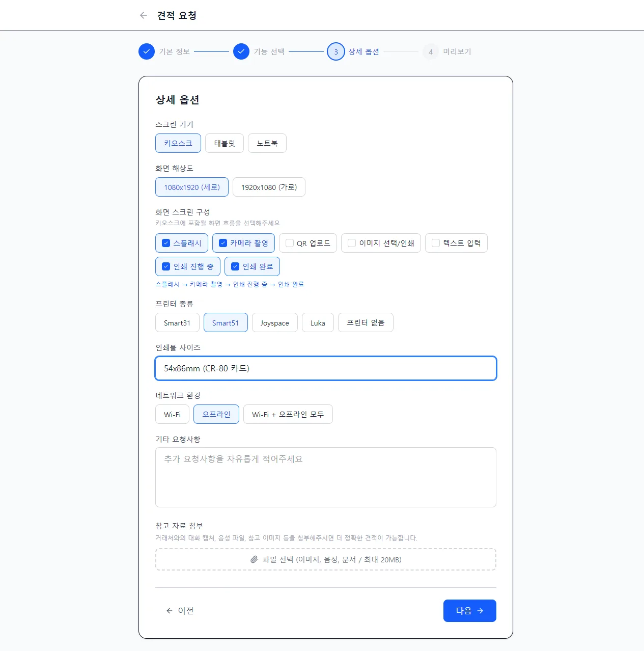Viewport: 644px width, 651px height.
Task: Click the paperclip icon for 파일 선택
Action: (x=254, y=559)
